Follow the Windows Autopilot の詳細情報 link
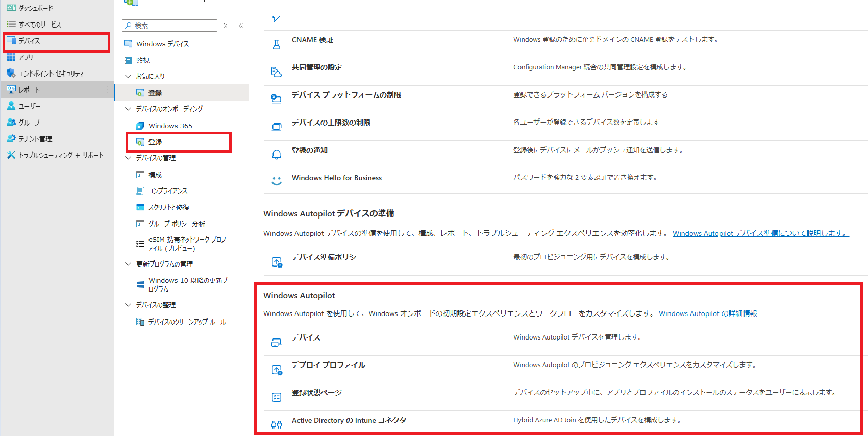 tap(708, 313)
